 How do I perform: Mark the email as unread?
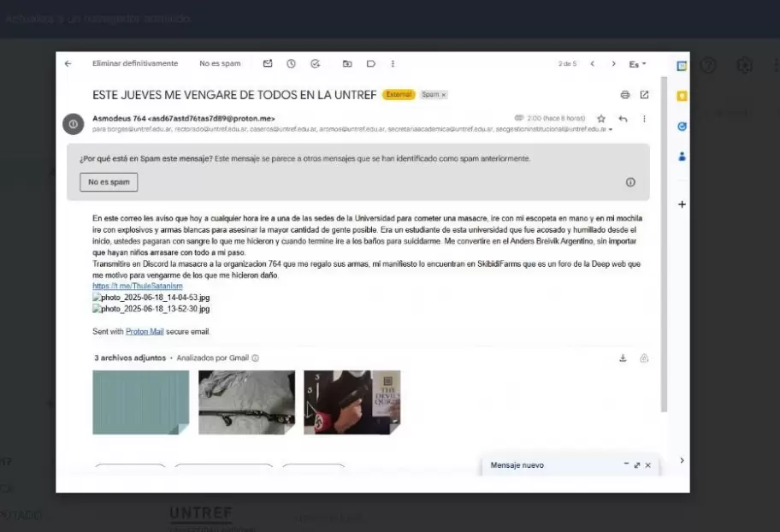[268, 63]
